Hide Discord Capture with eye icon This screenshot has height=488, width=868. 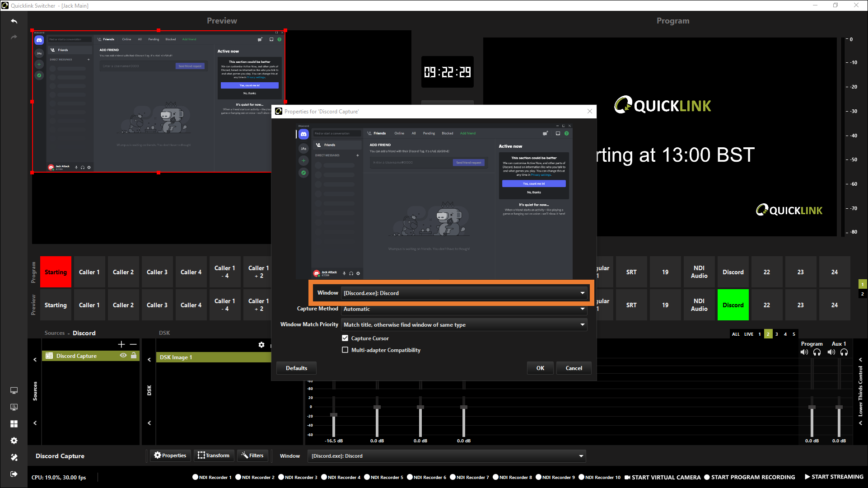click(123, 356)
